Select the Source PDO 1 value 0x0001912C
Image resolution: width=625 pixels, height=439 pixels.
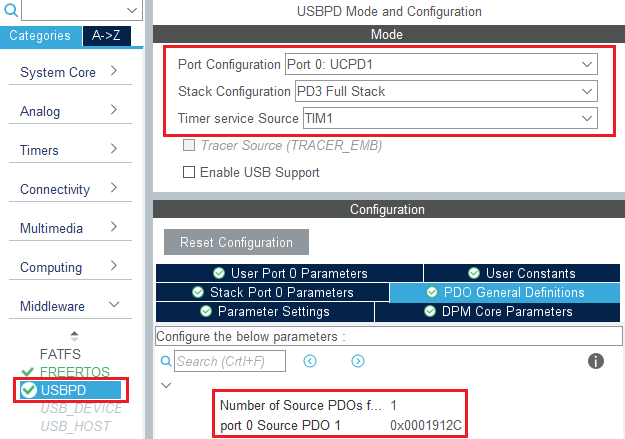pos(426,425)
